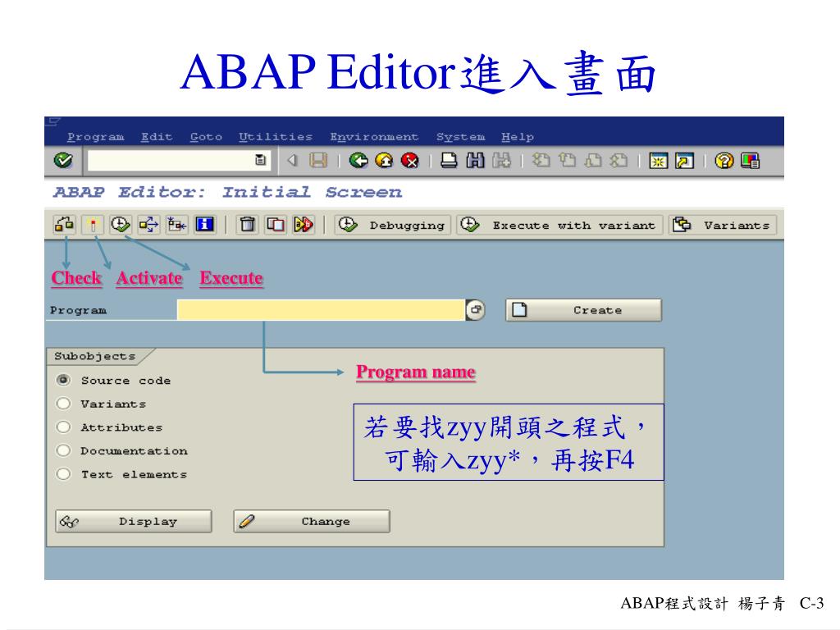840x630 pixels.
Task: Click the red Cancel icon
Action: tap(410, 160)
